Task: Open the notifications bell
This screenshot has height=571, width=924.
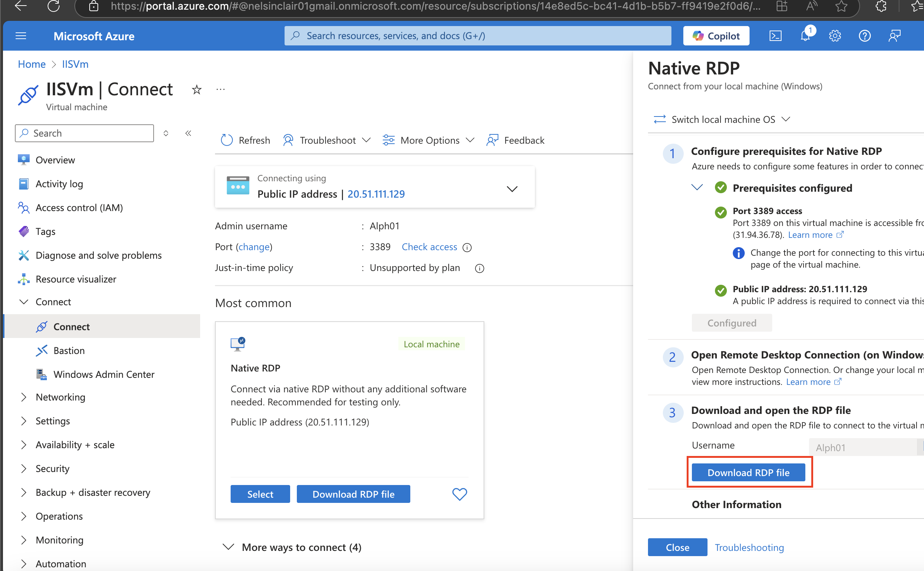Action: pos(805,36)
